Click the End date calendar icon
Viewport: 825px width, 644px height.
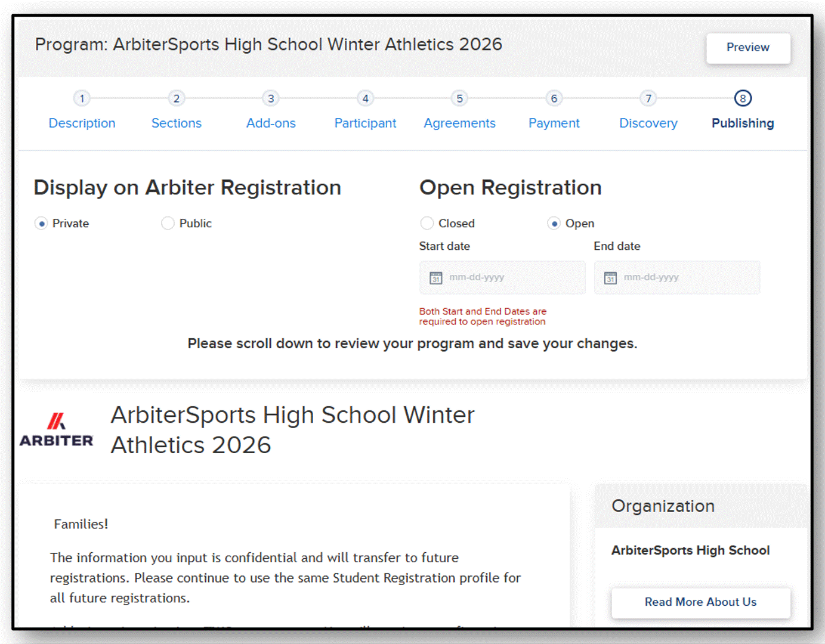[610, 278]
